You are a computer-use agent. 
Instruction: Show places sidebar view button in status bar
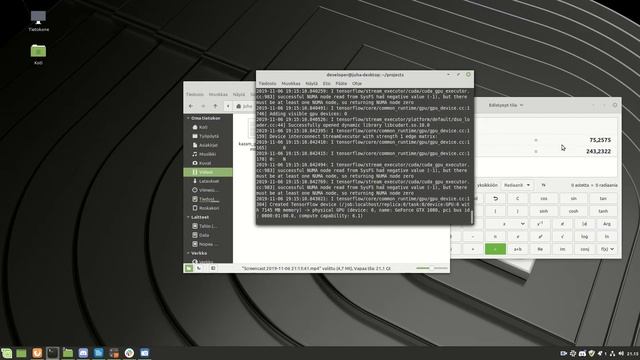pyautogui.click(x=189, y=268)
